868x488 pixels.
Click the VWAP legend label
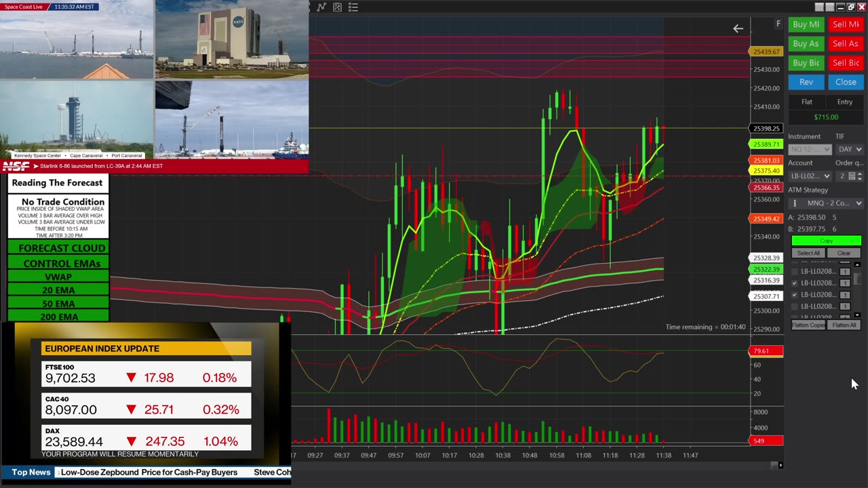click(x=58, y=277)
